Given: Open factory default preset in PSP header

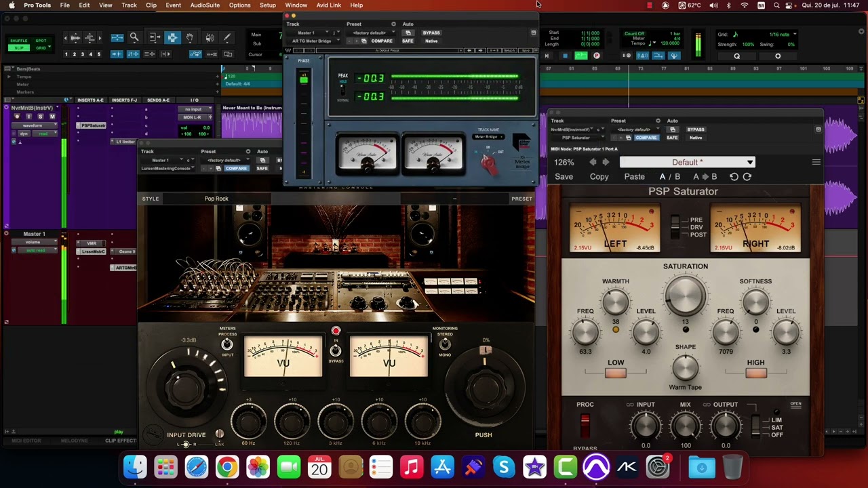Looking at the screenshot, I should (635, 129).
